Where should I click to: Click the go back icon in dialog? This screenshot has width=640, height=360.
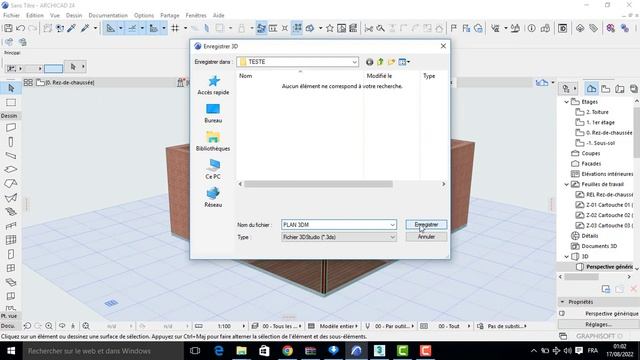[x=369, y=62]
